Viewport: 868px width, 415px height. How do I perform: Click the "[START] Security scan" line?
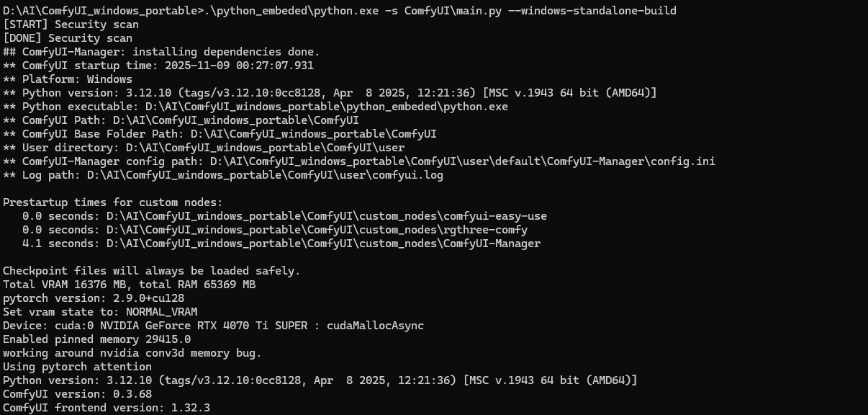pos(71,24)
